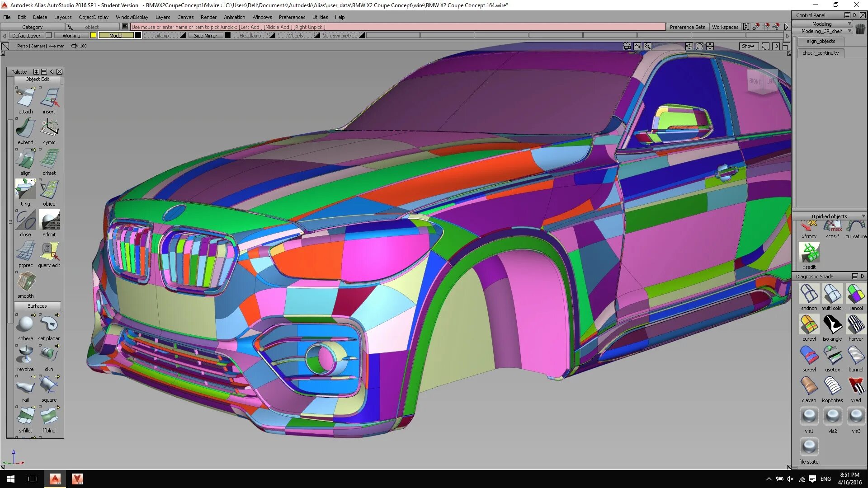Viewport: 868px width, 488px height.
Task: Select the horver zebra stripes shading
Action: [x=856, y=325]
